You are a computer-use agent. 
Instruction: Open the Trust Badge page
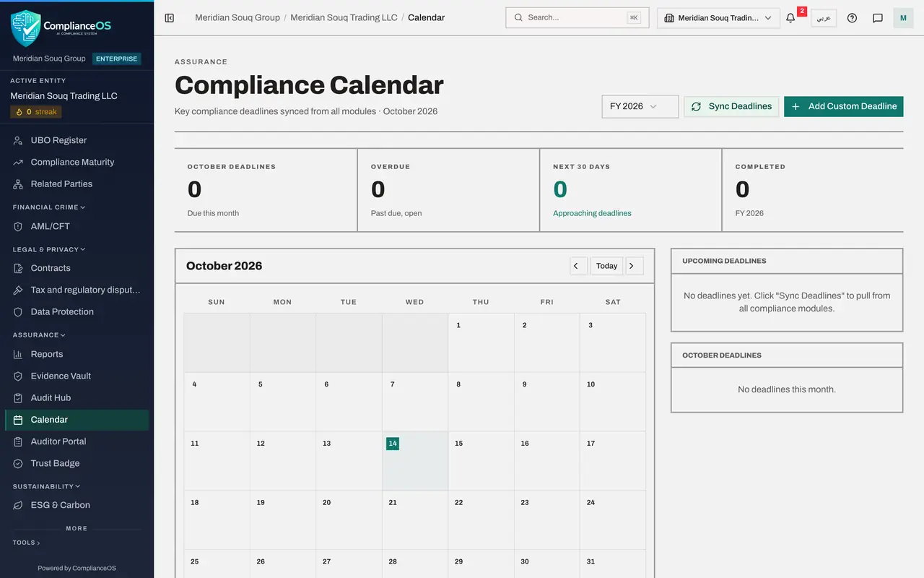point(77,463)
